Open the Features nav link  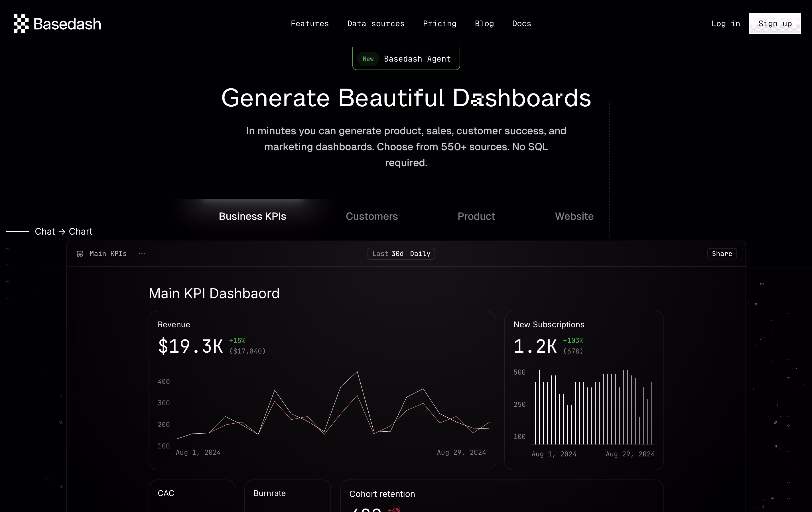[310, 24]
